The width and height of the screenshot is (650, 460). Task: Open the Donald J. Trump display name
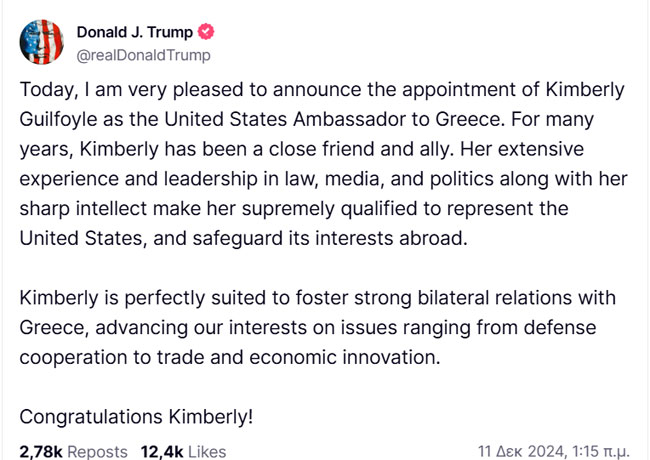tap(135, 32)
